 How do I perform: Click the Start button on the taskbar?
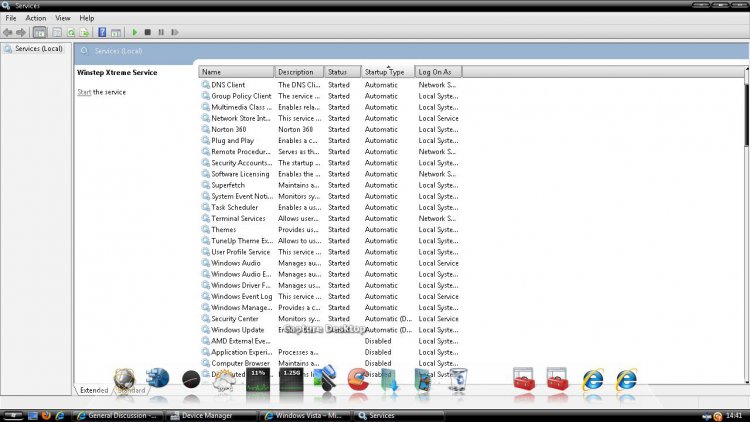[12, 415]
